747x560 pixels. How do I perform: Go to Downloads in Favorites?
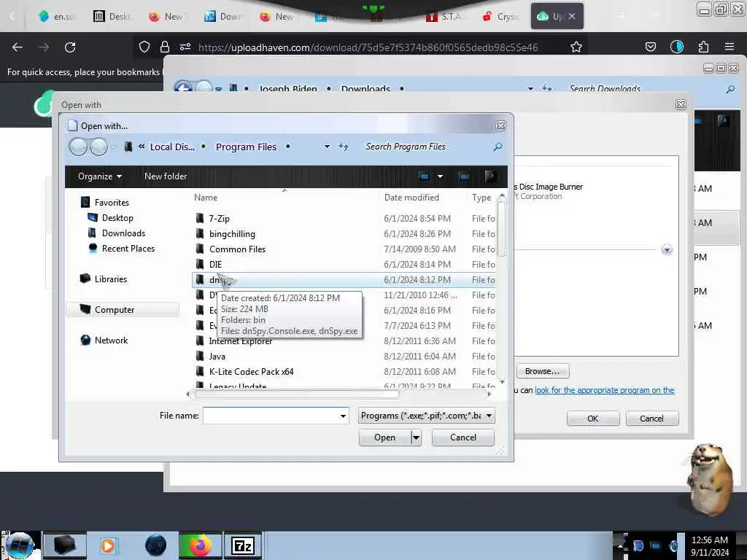tap(123, 233)
